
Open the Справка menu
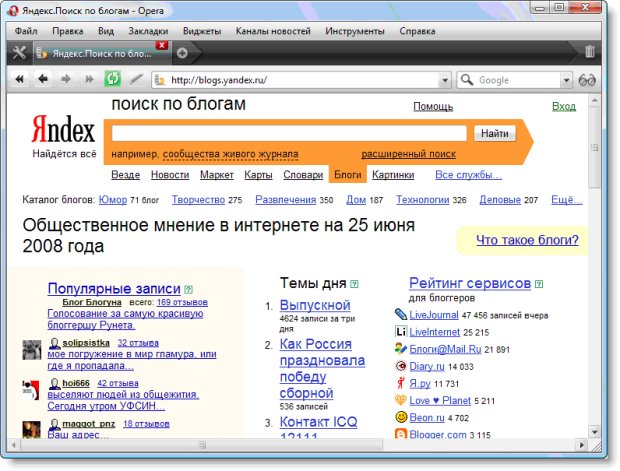[x=417, y=31]
